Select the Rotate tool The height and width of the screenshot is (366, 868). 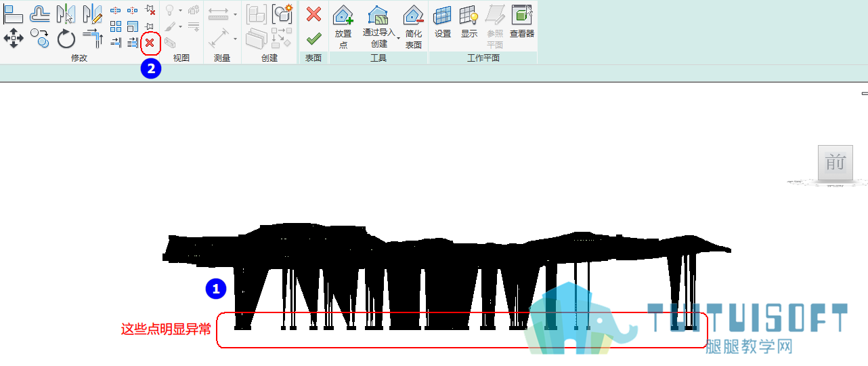click(66, 39)
